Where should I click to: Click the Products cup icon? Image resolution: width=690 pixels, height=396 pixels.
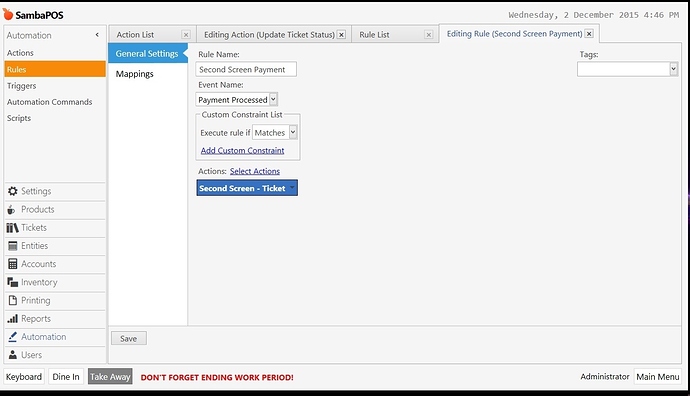[11, 209]
